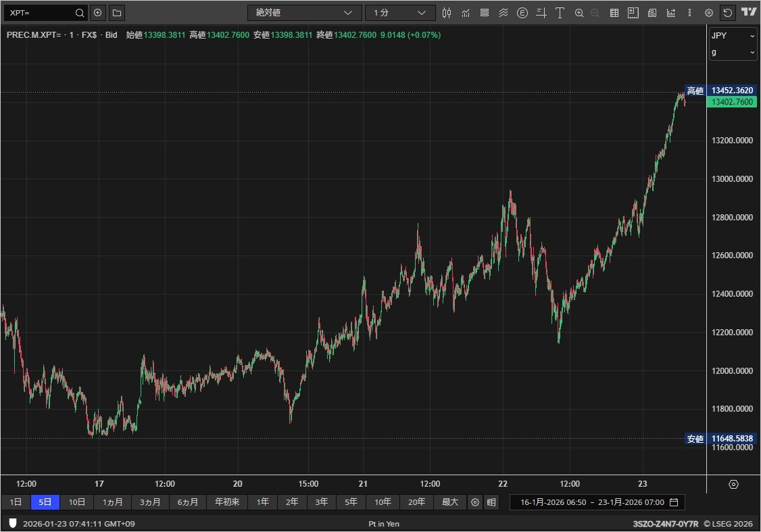This screenshot has height=532, width=761.
Task: Zoom in with magnifier plus icon
Action: coord(579,13)
